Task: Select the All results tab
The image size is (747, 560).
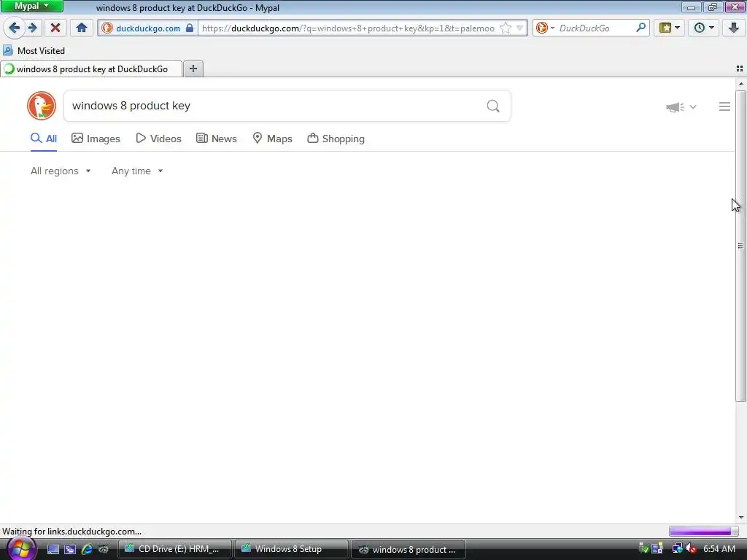Action: (x=44, y=139)
